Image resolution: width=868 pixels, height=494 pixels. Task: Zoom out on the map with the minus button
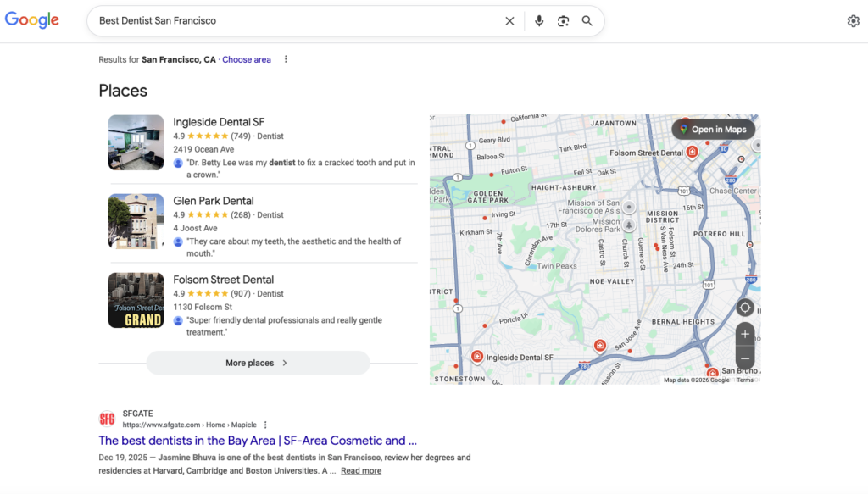[x=744, y=358]
